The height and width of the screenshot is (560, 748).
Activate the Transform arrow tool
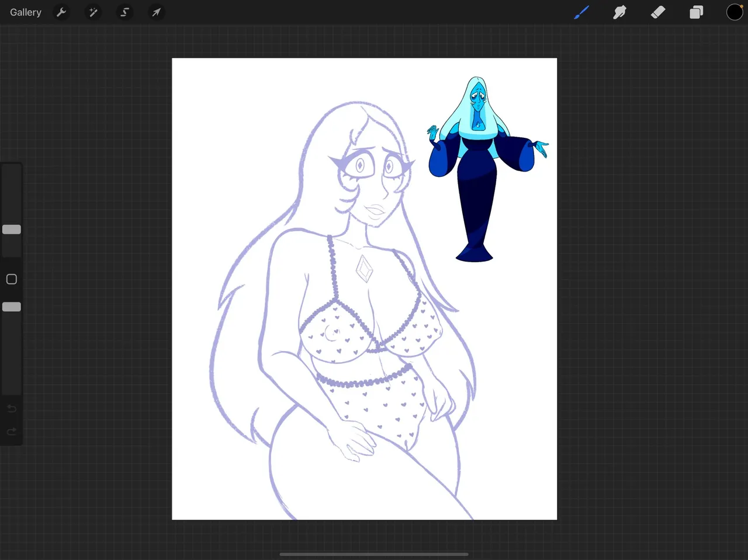tap(156, 12)
